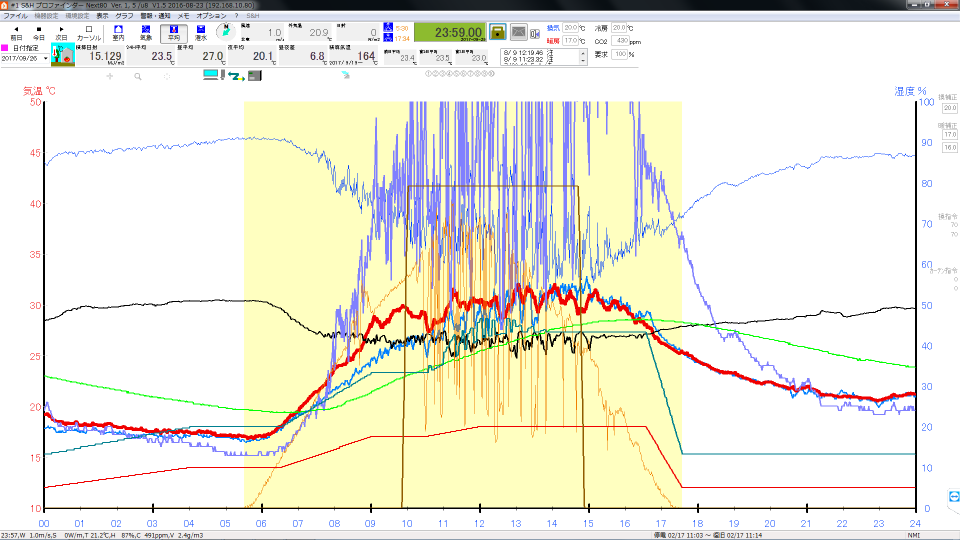Open the date dropdown showing 2017/09/26

pos(45,58)
